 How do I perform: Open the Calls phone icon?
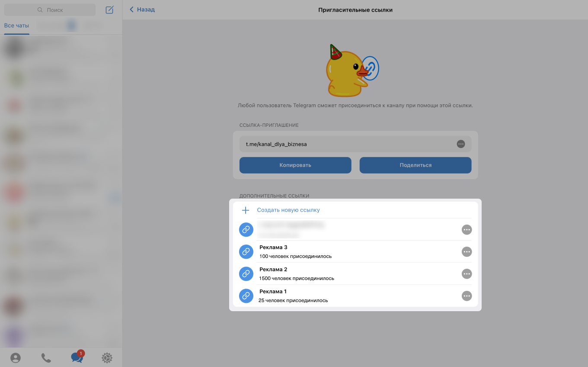pyautogui.click(x=46, y=358)
